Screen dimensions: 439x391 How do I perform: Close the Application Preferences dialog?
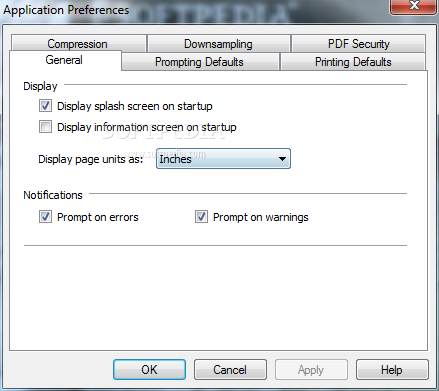414,6
